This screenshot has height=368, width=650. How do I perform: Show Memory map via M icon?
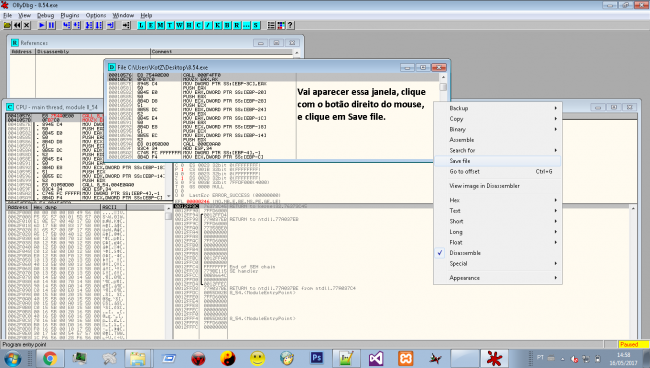point(160,25)
